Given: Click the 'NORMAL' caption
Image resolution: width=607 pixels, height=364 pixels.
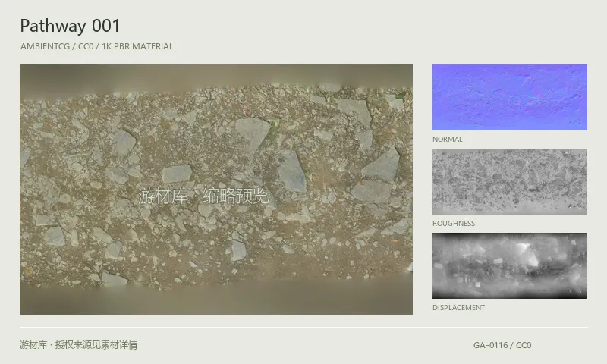Looking at the screenshot, I should tap(447, 140).
